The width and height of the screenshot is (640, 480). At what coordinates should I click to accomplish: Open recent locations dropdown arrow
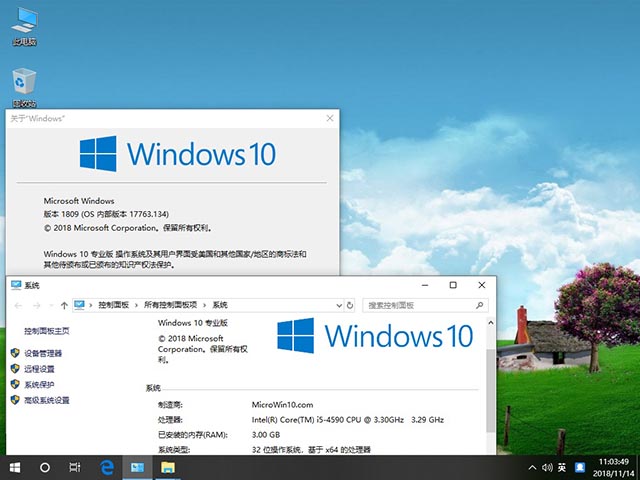[51, 305]
